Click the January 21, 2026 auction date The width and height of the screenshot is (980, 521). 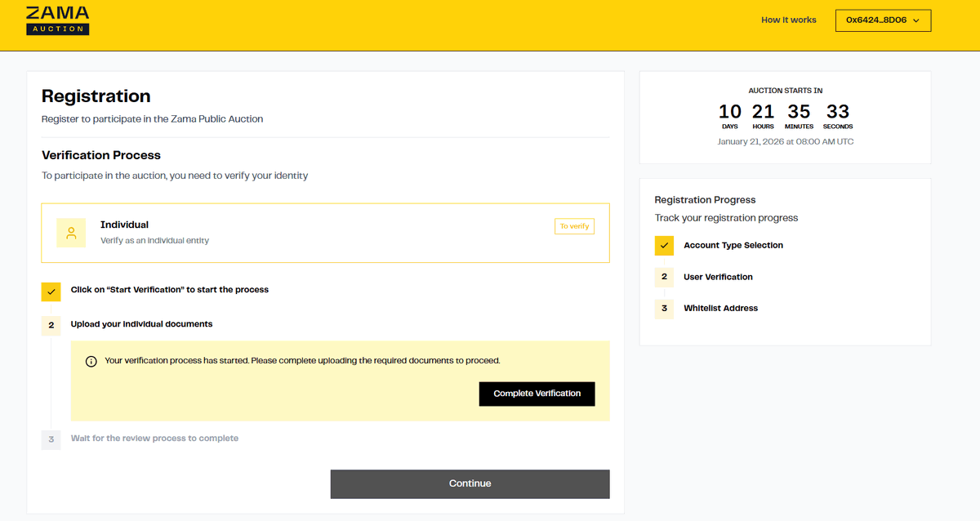point(785,141)
